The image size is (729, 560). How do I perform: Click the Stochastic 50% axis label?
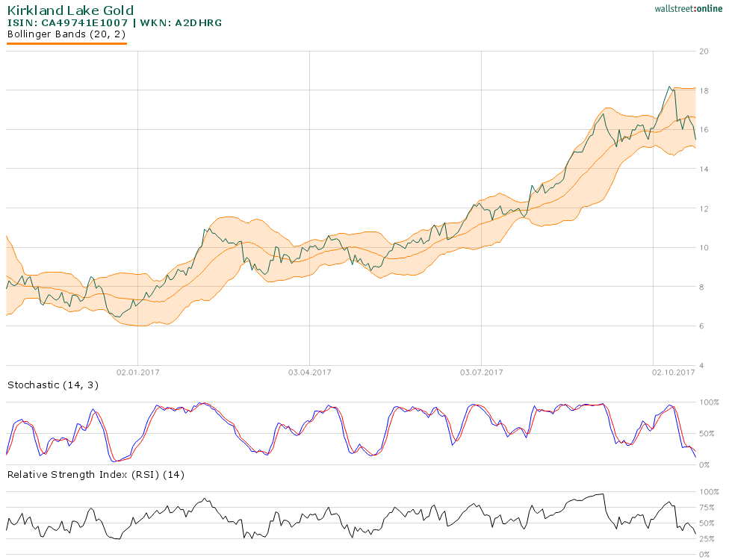[707, 434]
